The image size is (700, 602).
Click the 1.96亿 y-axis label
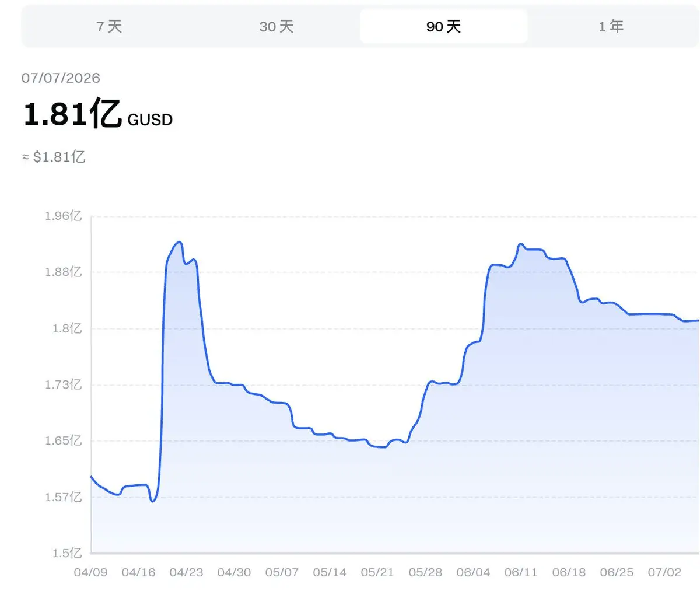pyautogui.click(x=64, y=216)
